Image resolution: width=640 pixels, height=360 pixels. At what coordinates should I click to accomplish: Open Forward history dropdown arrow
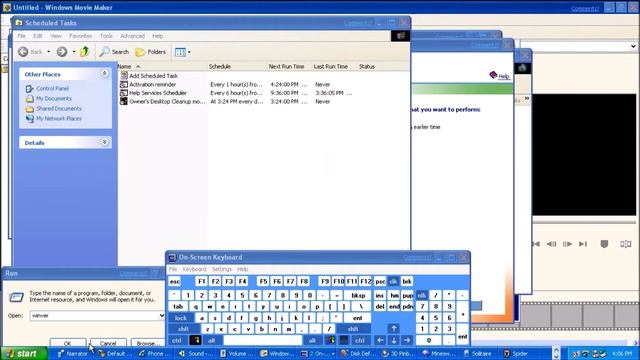click(74, 52)
